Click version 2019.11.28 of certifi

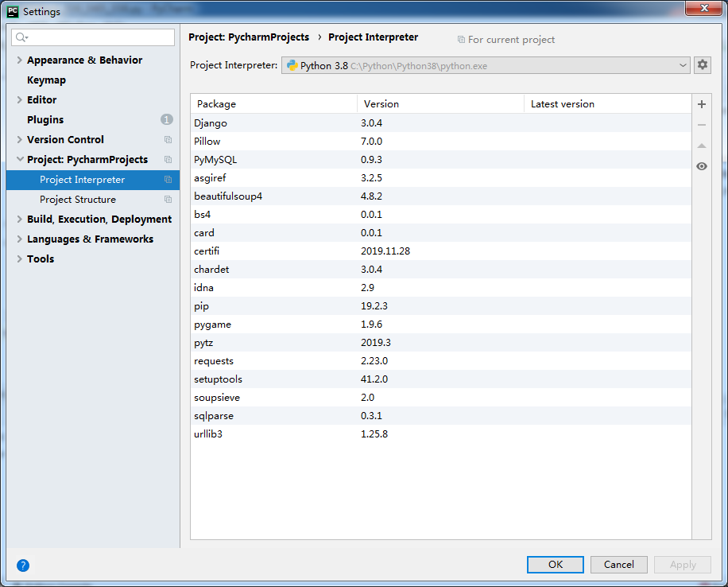385,251
